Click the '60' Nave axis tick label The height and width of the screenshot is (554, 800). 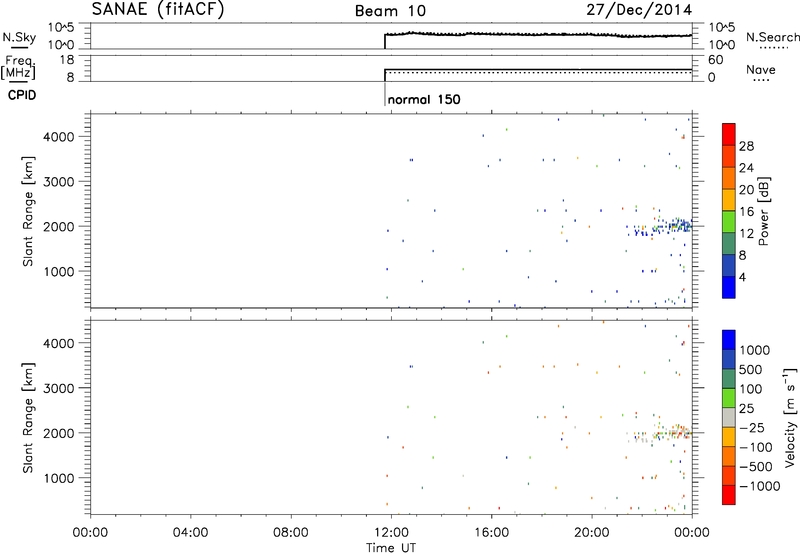click(715, 60)
